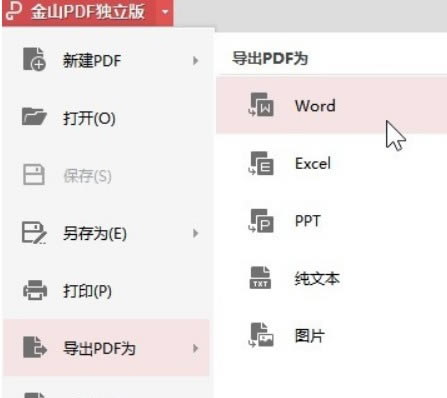Open the 金山PDF独立版 dropdown arrow
This screenshot has width=447, height=398.
165,12
